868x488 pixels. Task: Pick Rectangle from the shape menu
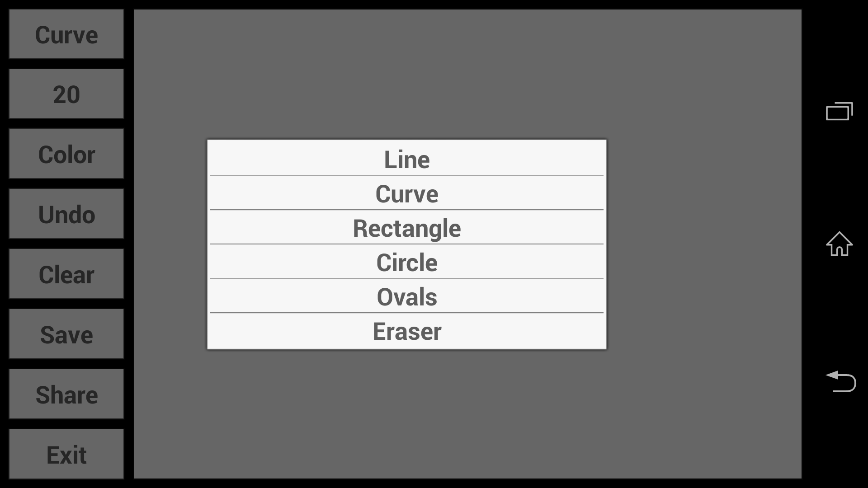click(x=406, y=228)
